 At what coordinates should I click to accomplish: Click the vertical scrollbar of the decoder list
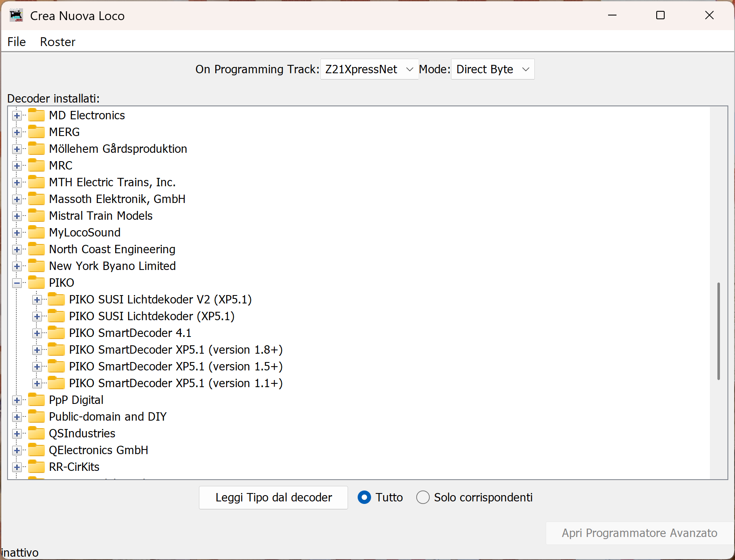[719, 331]
